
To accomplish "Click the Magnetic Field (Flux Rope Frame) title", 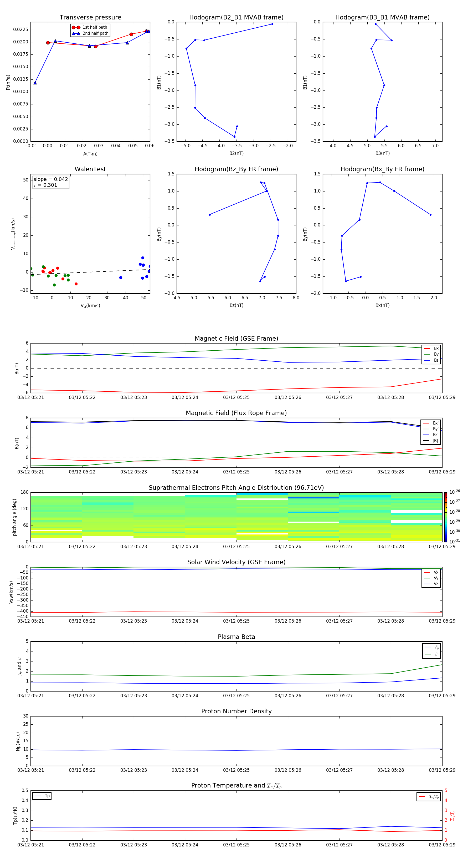I will tap(236, 413).
